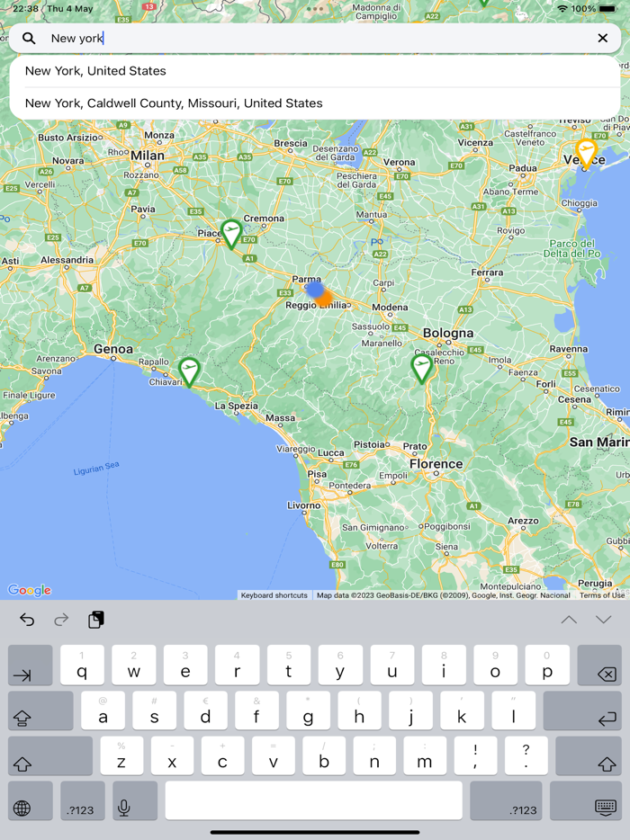The width and height of the screenshot is (630, 840).
Task: Click the Google logo on the map
Action: pos(30,590)
